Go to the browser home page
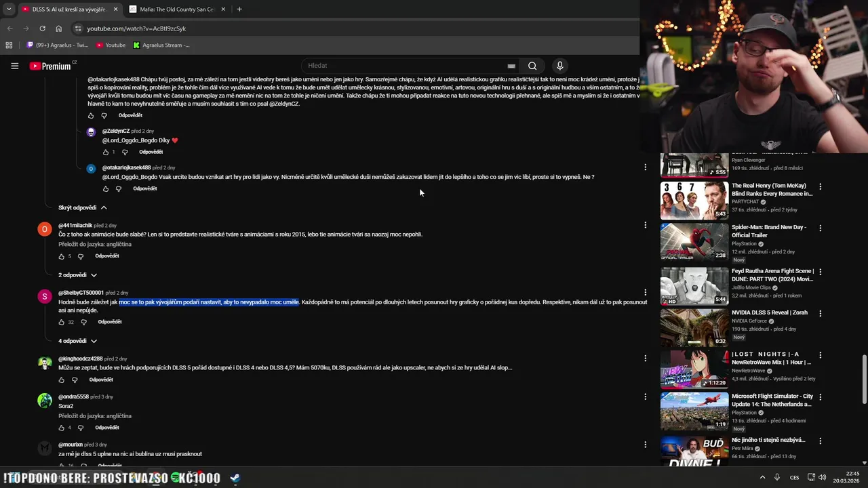868x488 pixels. pos(59,28)
